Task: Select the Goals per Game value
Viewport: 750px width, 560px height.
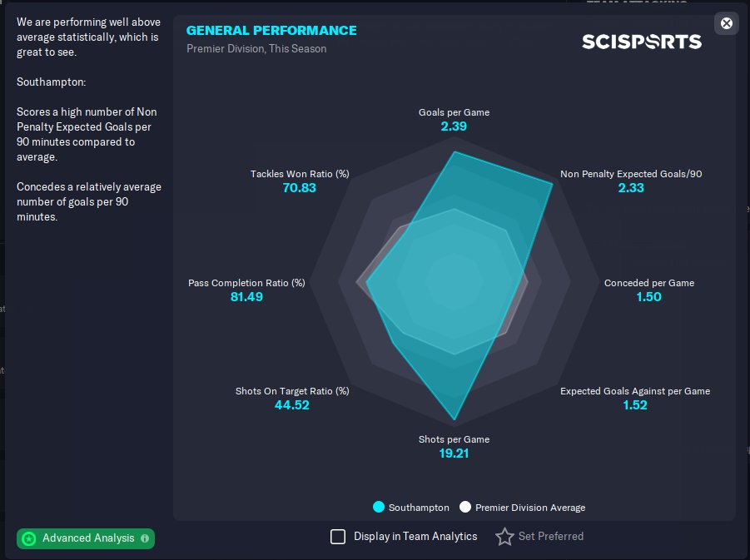Action: [454, 126]
